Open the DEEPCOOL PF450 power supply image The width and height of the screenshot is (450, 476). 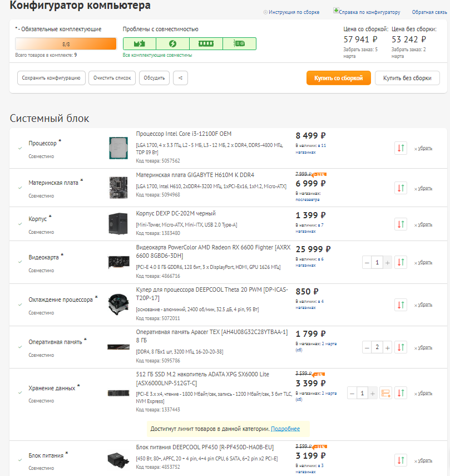point(118,460)
